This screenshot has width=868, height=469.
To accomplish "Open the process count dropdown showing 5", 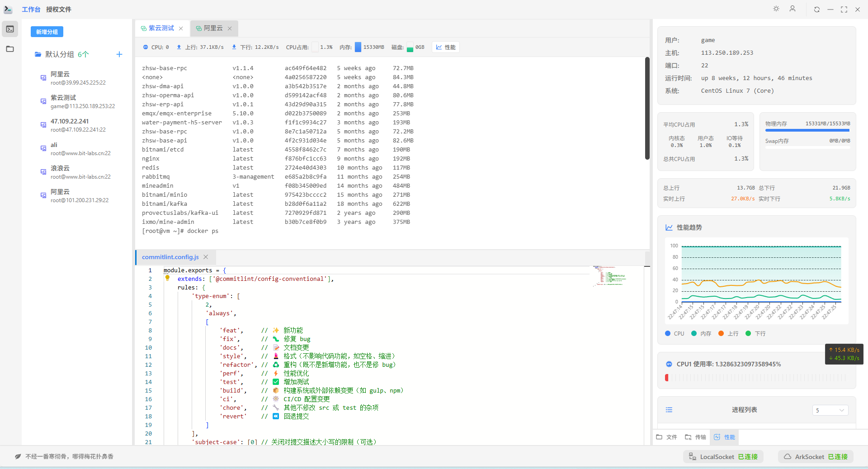I will point(830,410).
